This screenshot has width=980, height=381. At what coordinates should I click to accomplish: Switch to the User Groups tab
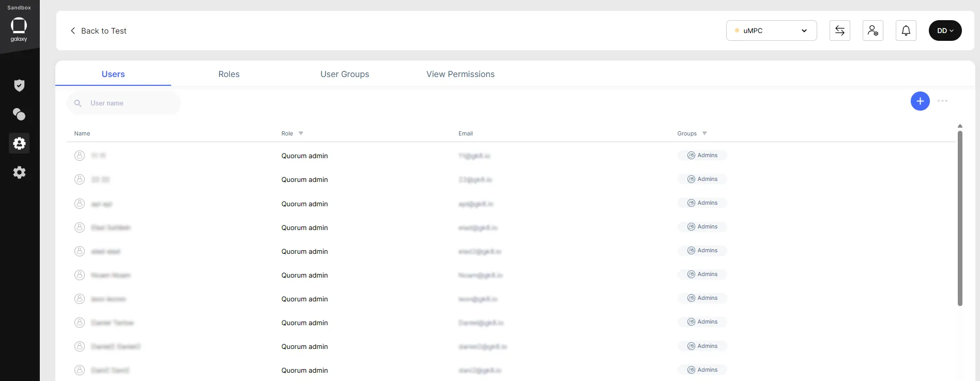pyautogui.click(x=345, y=74)
